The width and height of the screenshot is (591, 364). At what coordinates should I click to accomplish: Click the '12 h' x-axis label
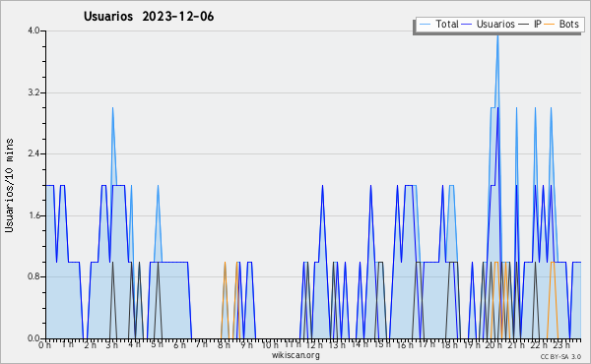click(314, 345)
